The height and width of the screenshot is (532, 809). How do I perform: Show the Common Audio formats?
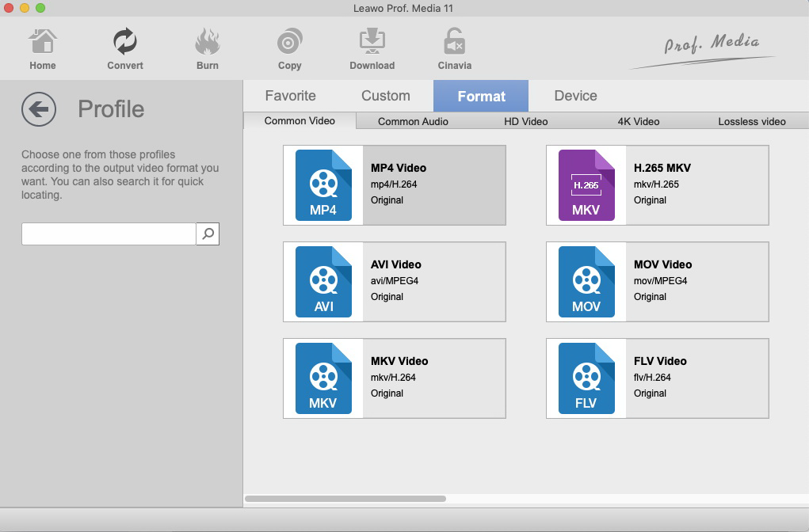pos(413,121)
